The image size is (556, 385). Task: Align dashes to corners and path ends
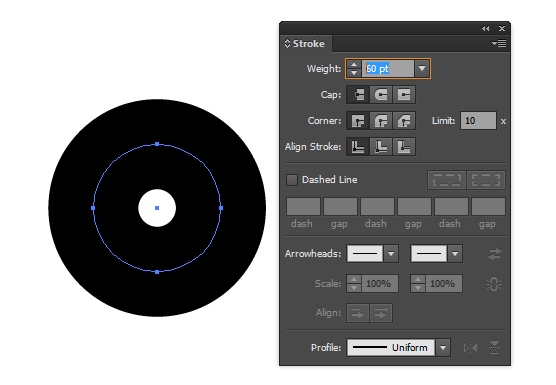point(486,180)
